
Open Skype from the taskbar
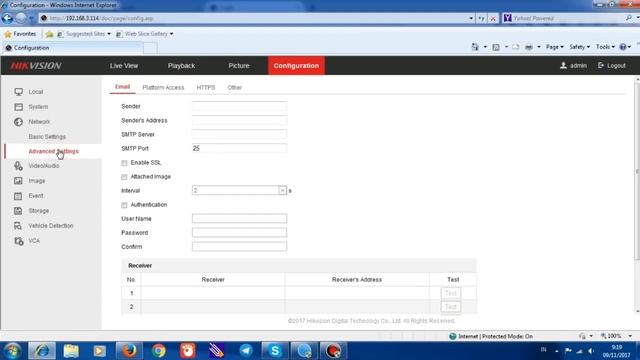point(275,351)
